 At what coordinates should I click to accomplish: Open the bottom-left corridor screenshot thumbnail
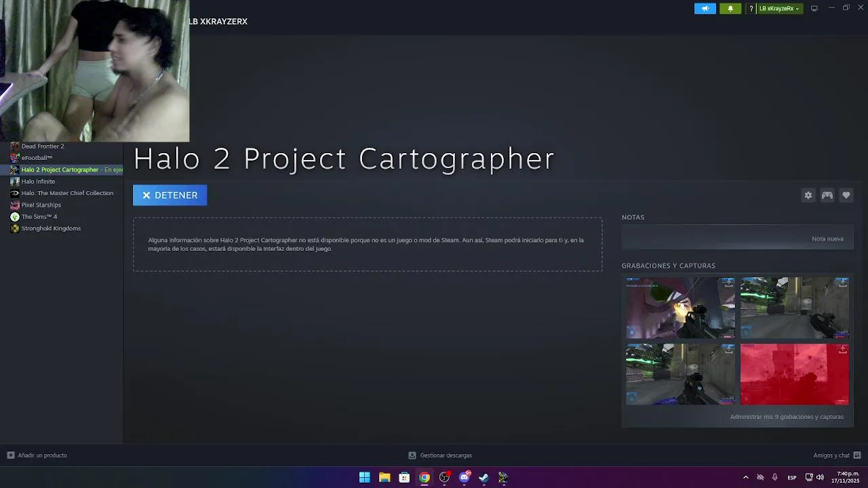(680, 374)
